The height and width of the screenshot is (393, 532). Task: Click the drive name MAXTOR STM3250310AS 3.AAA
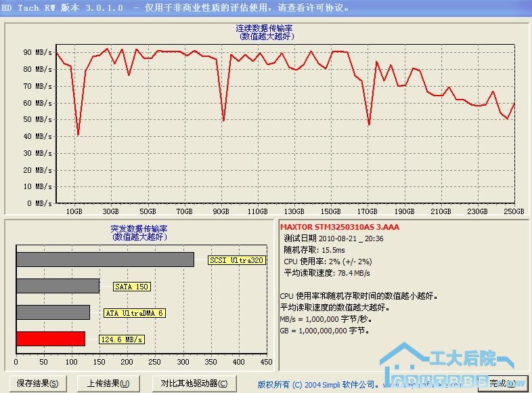[x=340, y=227]
